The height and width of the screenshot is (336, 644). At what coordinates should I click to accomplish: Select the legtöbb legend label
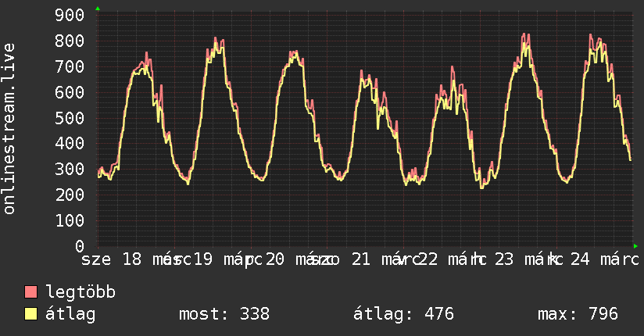[x=80, y=291]
